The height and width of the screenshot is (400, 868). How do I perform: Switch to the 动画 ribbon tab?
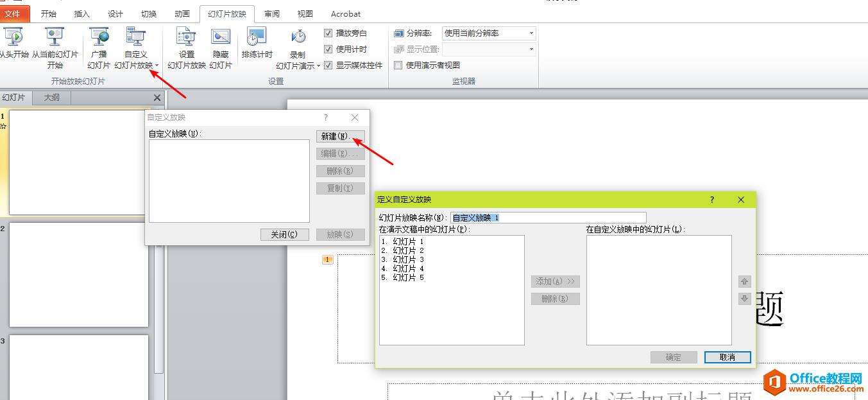pyautogui.click(x=182, y=13)
